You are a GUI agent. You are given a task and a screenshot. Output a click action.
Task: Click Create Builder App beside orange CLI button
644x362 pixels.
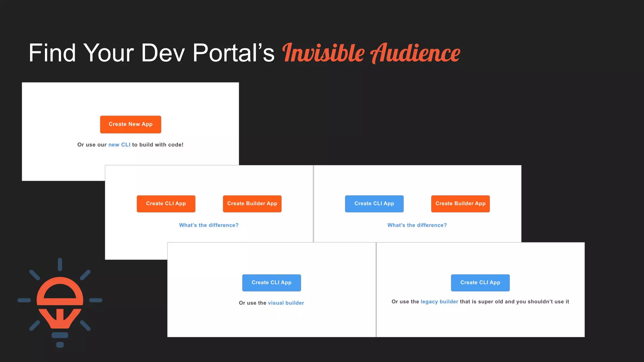[252, 204]
